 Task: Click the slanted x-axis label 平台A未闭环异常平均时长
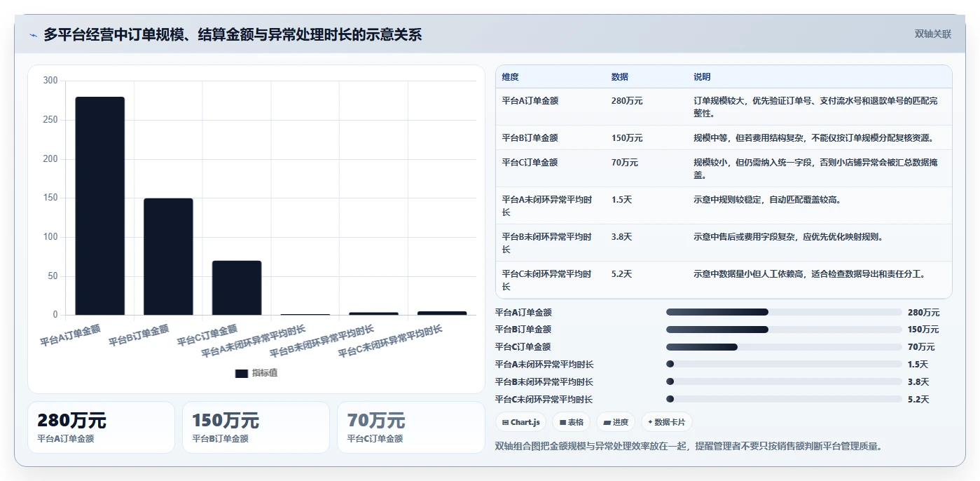click(x=254, y=341)
